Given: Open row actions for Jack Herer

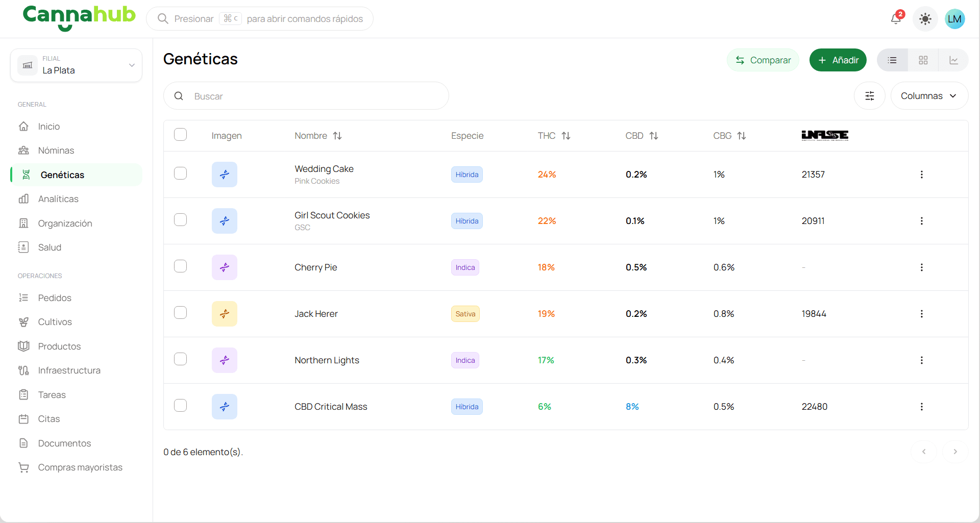Looking at the screenshot, I should click(x=922, y=314).
